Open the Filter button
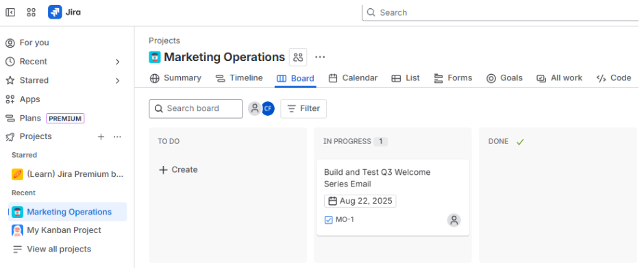The width and height of the screenshot is (644, 268). pos(304,109)
